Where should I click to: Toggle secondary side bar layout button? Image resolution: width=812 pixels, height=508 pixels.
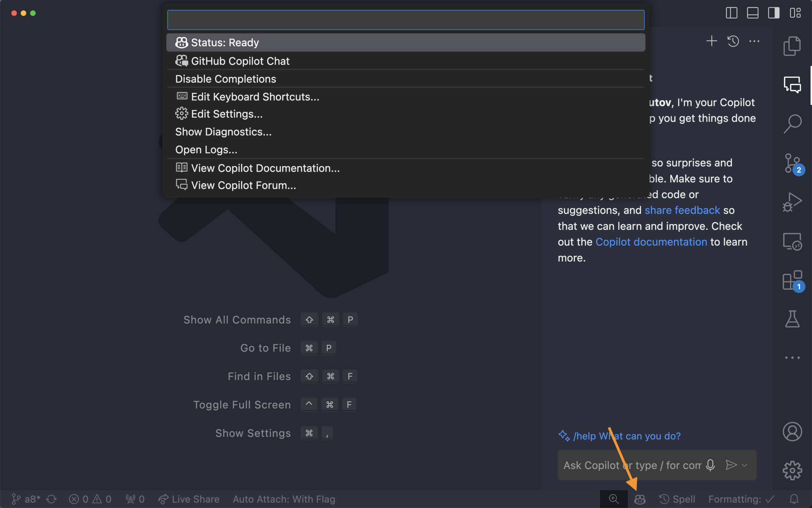pyautogui.click(x=774, y=13)
